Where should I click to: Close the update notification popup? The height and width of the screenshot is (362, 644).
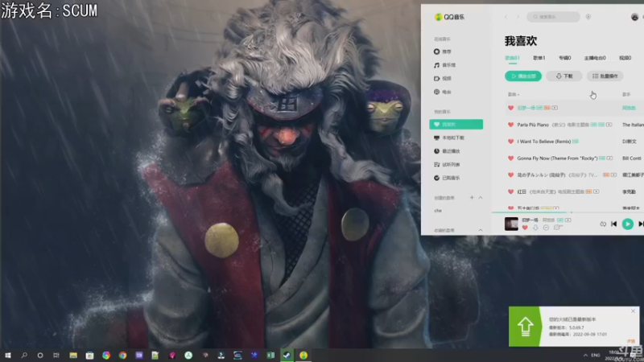[x=633, y=311]
